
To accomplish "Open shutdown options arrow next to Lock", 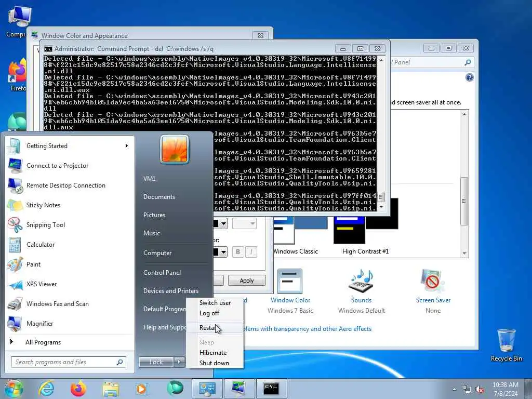I will click(x=180, y=362).
